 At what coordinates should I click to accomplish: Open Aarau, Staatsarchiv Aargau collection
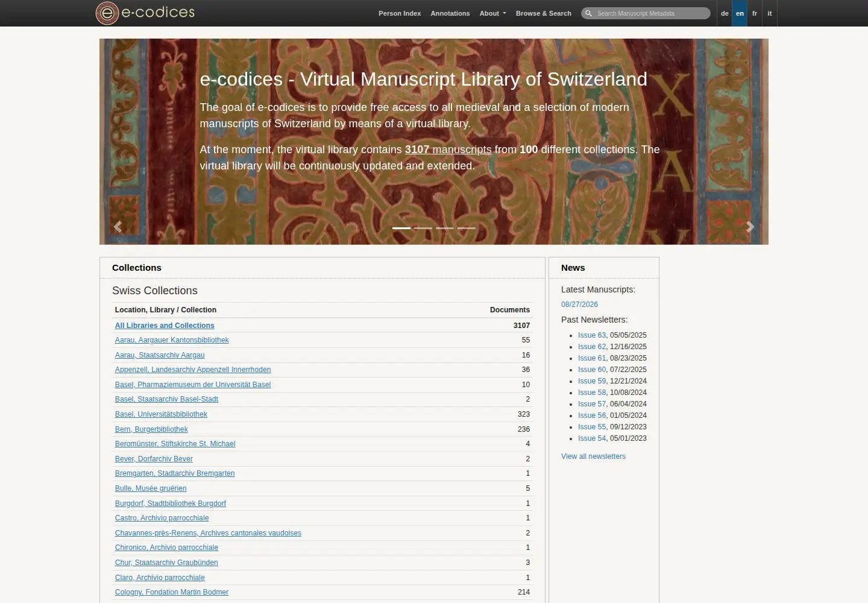[160, 355]
